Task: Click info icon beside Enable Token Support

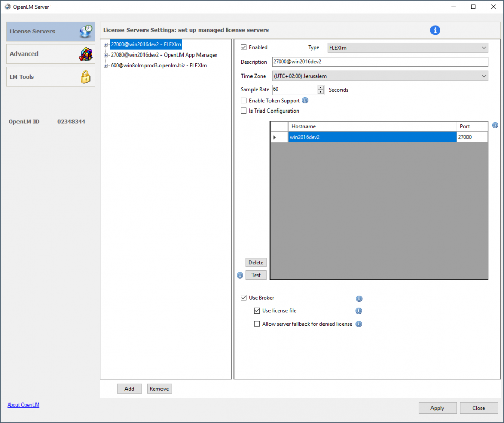Action: [x=305, y=100]
